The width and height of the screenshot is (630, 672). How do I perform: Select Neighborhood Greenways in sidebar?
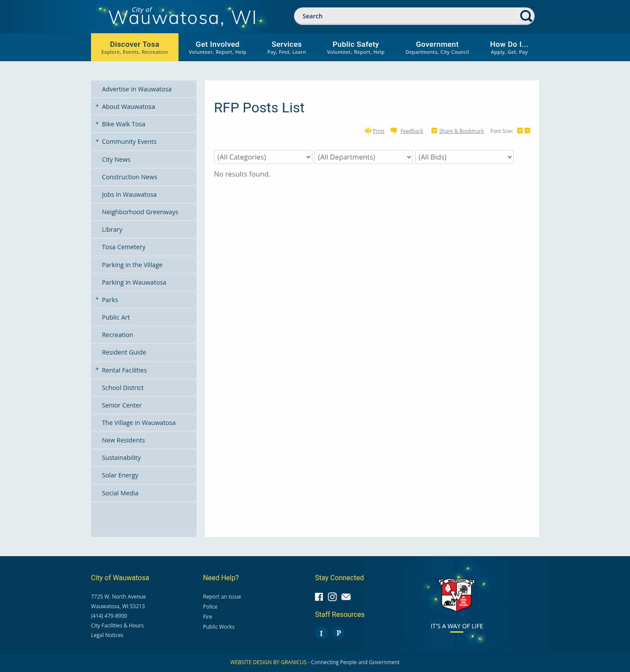pos(143,212)
